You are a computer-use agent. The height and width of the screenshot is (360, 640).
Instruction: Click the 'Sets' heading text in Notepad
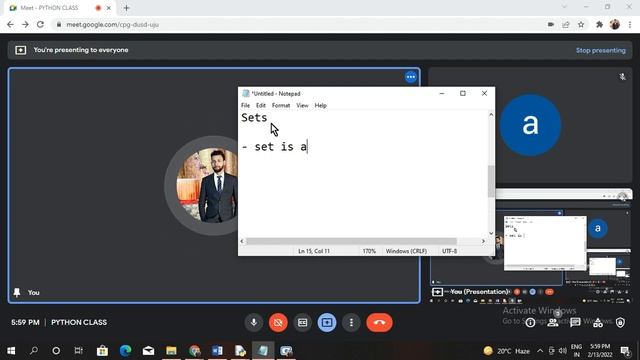pyautogui.click(x=254, y=118)
